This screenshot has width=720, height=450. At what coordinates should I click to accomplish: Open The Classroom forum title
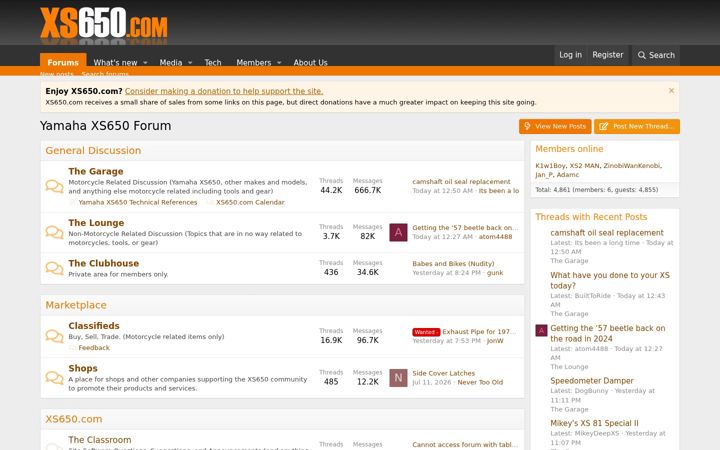pos(100,439)
